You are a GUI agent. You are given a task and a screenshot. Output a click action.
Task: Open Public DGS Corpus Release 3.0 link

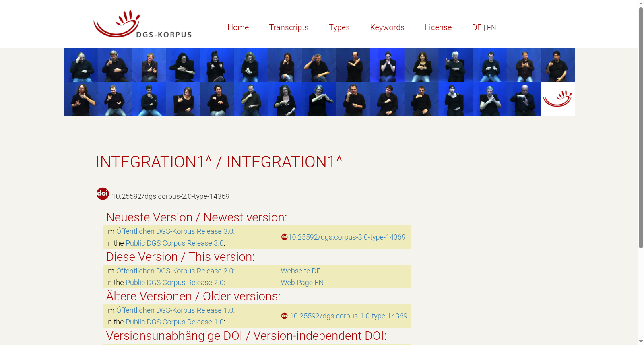click(x=175, y=243)
